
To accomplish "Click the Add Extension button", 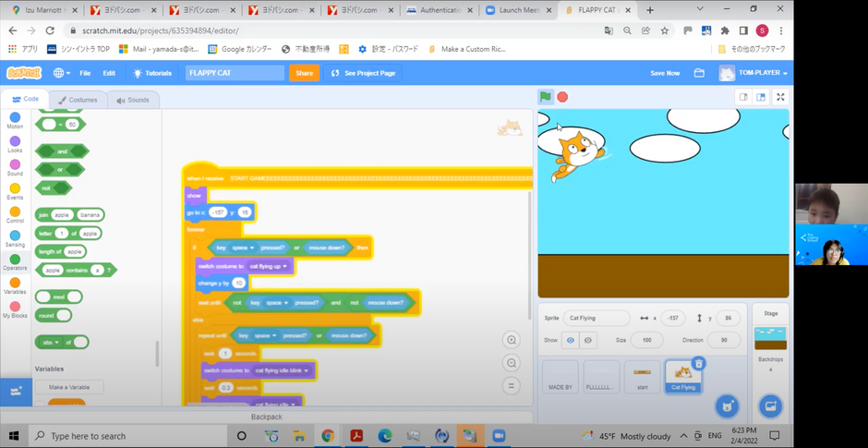I will coord(16,392).
